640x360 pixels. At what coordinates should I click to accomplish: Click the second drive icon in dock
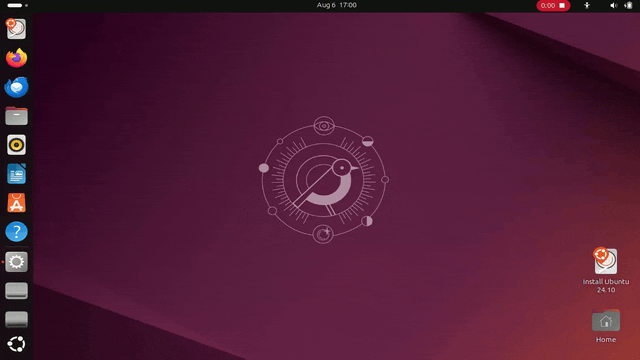click(x=16, y=319)
